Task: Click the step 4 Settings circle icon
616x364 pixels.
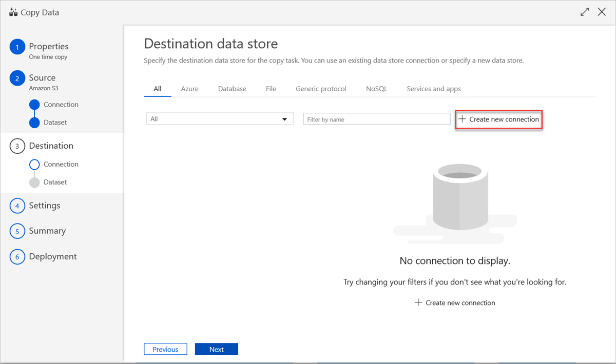Action: click(17, 205)
